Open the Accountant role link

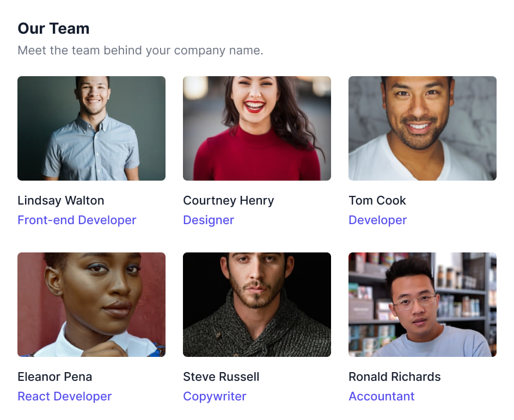click(x=382, y=396)
